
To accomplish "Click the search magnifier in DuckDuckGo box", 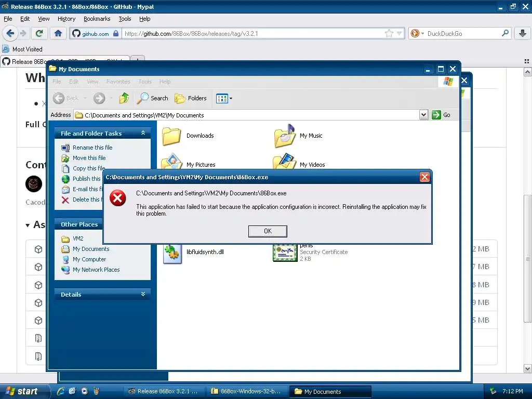I will point(505,33).
